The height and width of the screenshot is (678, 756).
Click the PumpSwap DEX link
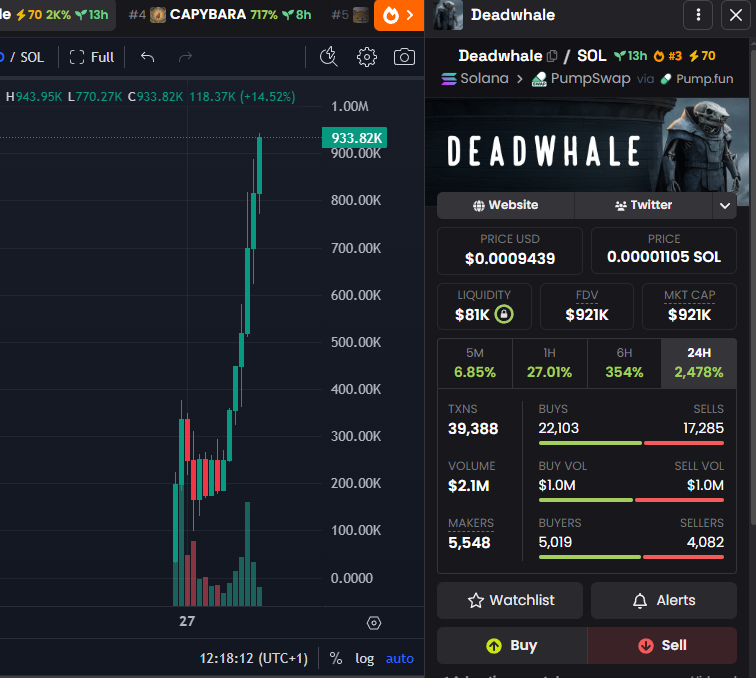(581, 78)
